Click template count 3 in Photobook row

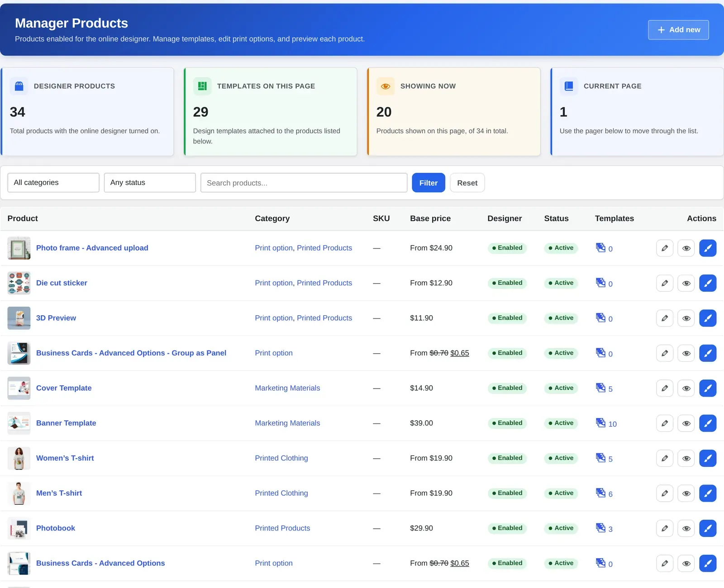point(610,529)
